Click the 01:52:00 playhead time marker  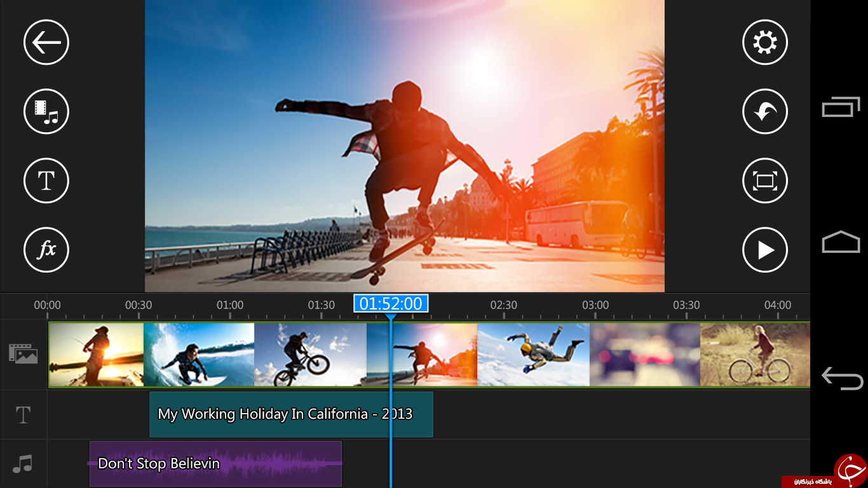pyautogui.click(x=391, y=304)
